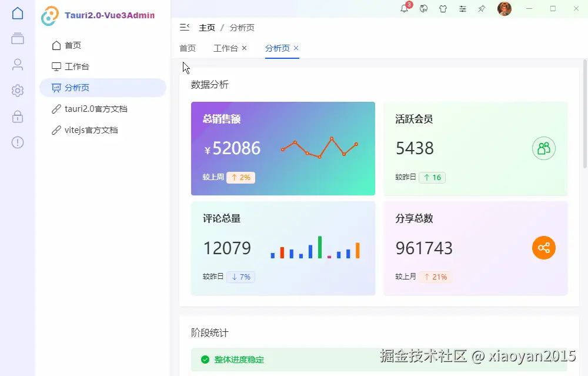Image resolution: width=588 pixels, height=376 pixels.
Task: Open the exclamation info icon in rail
Action: pyautogui.click(x=18, y=142)
